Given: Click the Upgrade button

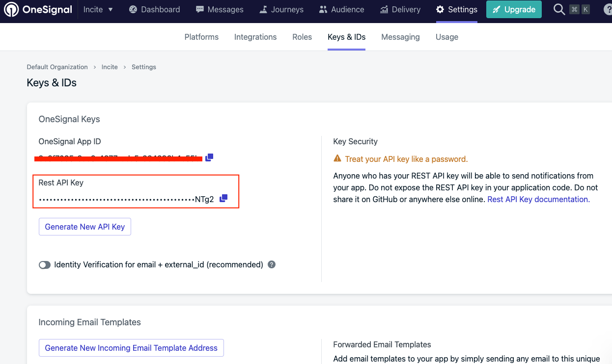Looking at the screenshot, I should click(x=514, y=9).
